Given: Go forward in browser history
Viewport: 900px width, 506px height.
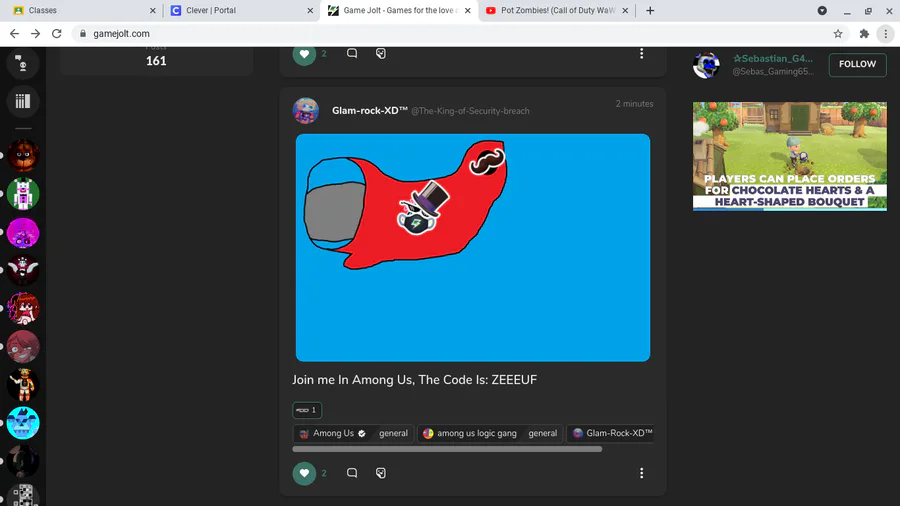Looking at the screenshot, I should click(x=36, y=34).
